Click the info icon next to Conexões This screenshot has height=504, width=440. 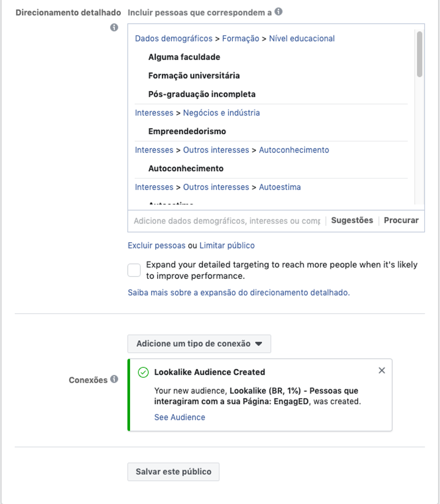click(114, 379)
